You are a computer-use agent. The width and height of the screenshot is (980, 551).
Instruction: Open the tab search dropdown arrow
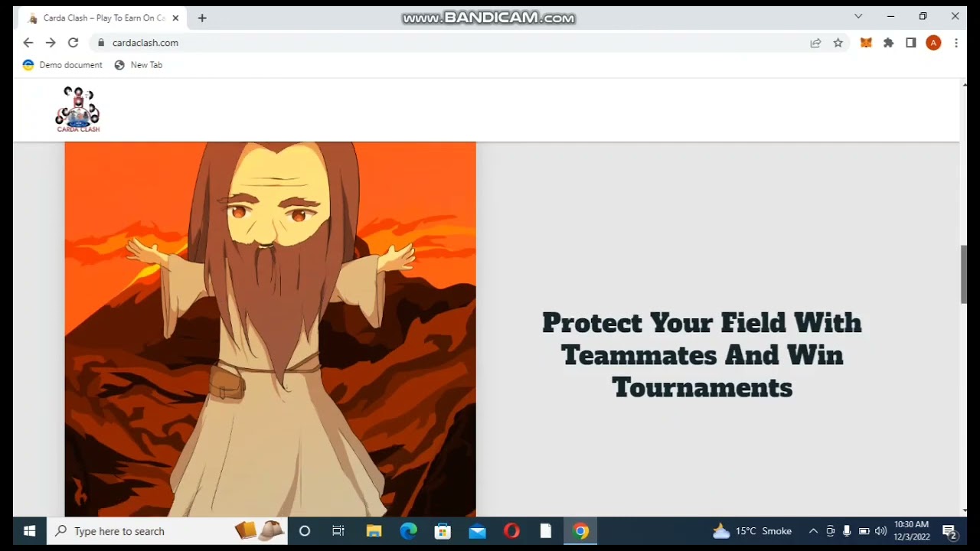[x=858, y=16]
